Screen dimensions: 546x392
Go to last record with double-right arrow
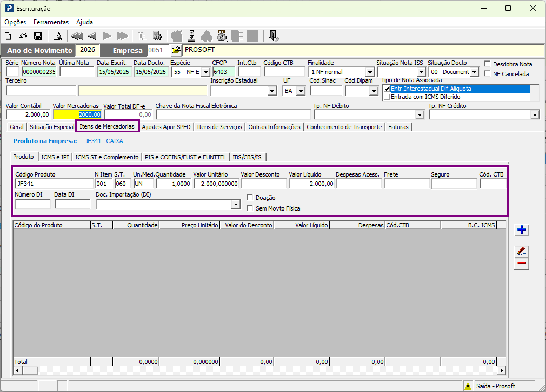(x=122, y=36)
